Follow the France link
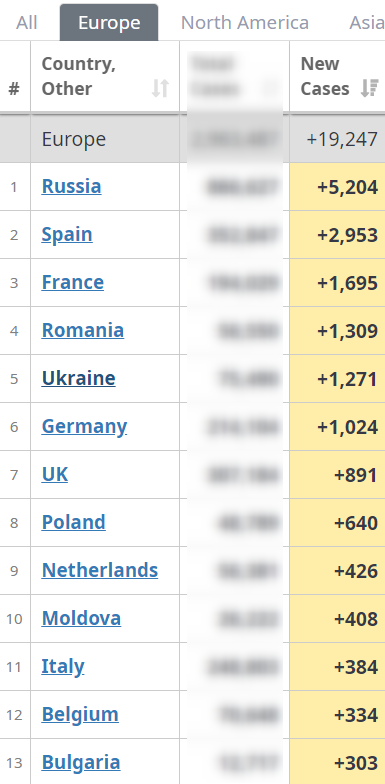385x784 pixels. tap(72, 282)
